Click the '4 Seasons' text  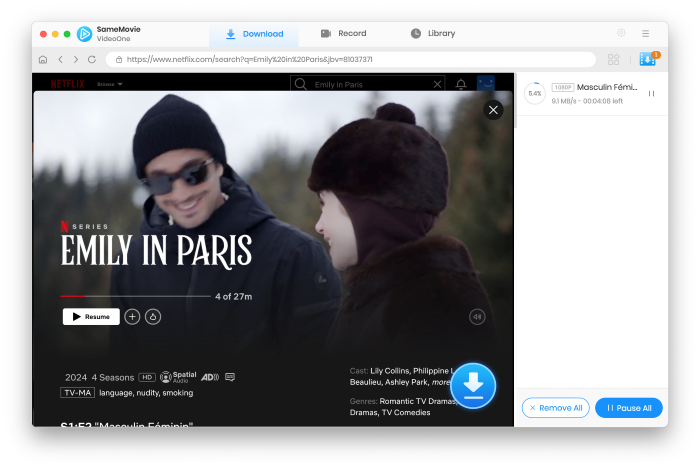113,378
